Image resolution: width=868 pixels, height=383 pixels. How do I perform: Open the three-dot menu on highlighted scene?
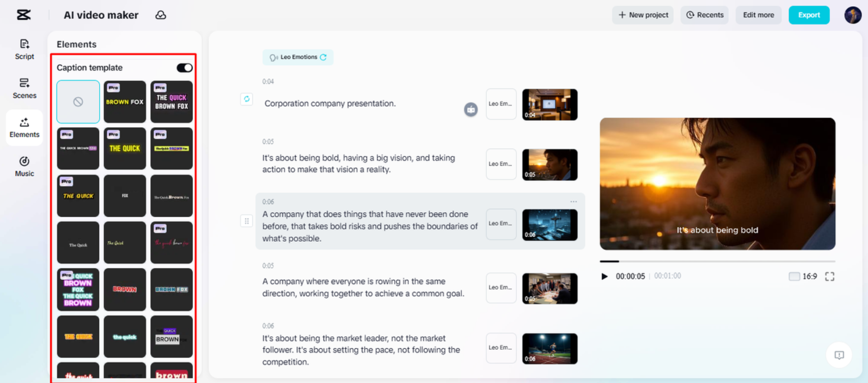[x=573, y=201]
